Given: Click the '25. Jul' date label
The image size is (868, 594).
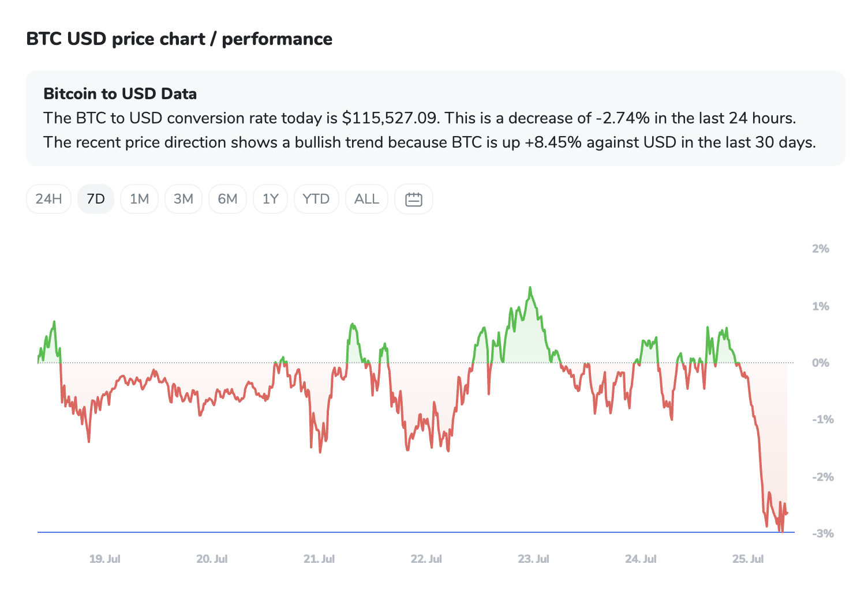Looking at the screenshot, I should click(748, 559).
